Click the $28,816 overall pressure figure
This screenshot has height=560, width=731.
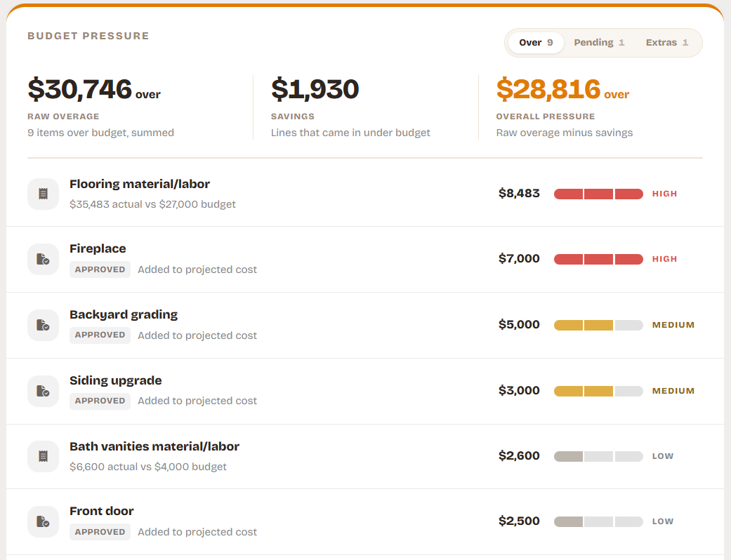click(x=548, y=89)
